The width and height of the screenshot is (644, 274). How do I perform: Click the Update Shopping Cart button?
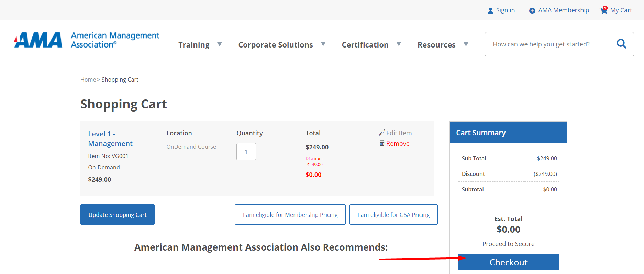coord(118,214)
